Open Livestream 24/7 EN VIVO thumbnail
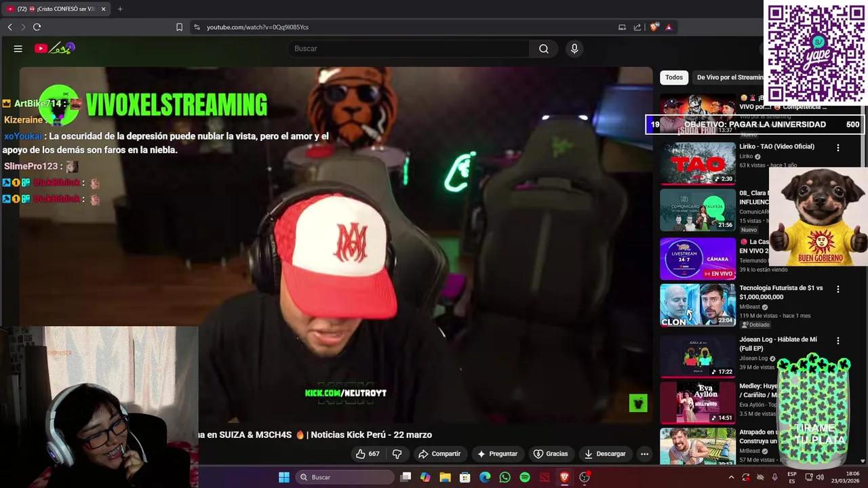The image size is (868, 488). (698, 258)
